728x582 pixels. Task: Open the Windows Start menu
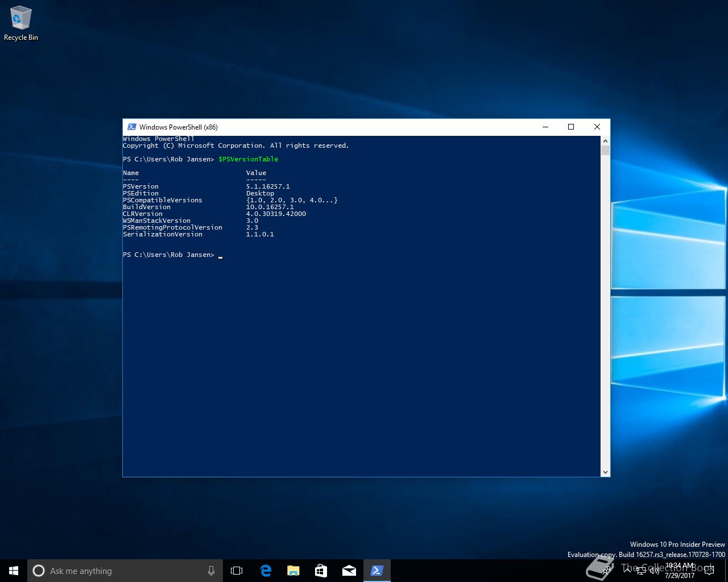14,571
